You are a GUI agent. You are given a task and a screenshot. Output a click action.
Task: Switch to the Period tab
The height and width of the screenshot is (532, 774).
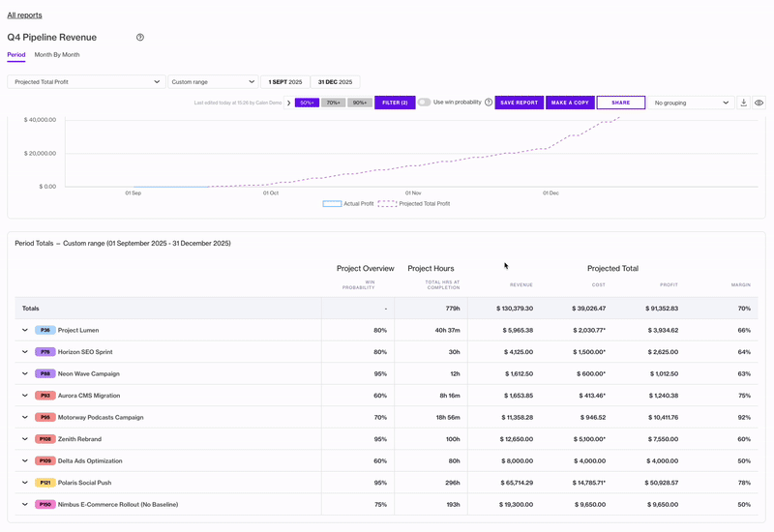pyautogui.click(x=16, y=55)
